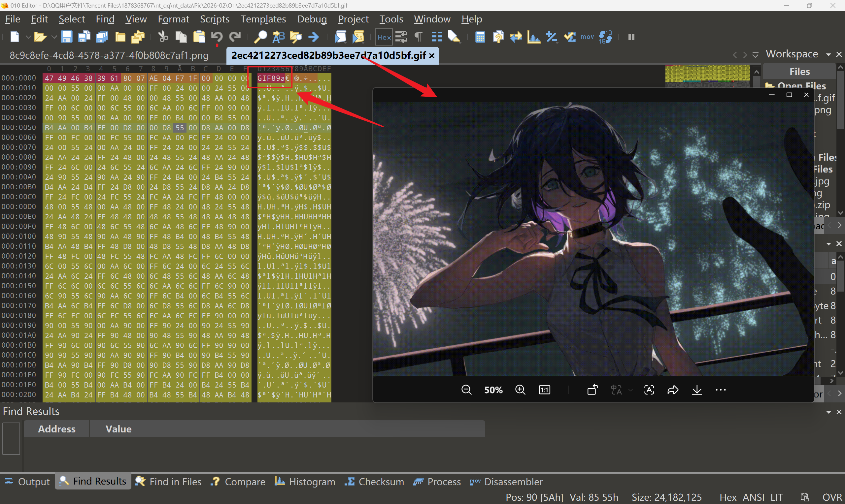Click the Run Template toolbar icon

click(x=358, y=37)
